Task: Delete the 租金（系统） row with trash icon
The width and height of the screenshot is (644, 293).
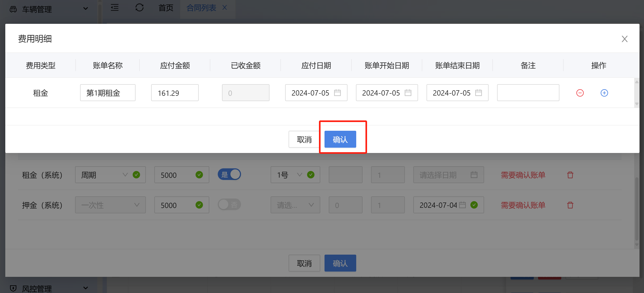Action: (x=570, y=175)
